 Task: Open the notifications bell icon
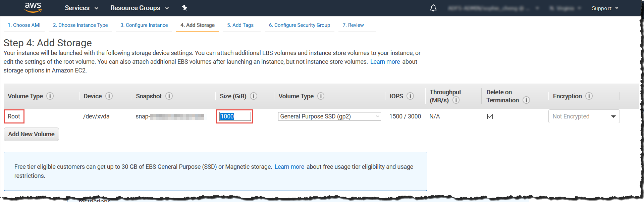point(433,8)
